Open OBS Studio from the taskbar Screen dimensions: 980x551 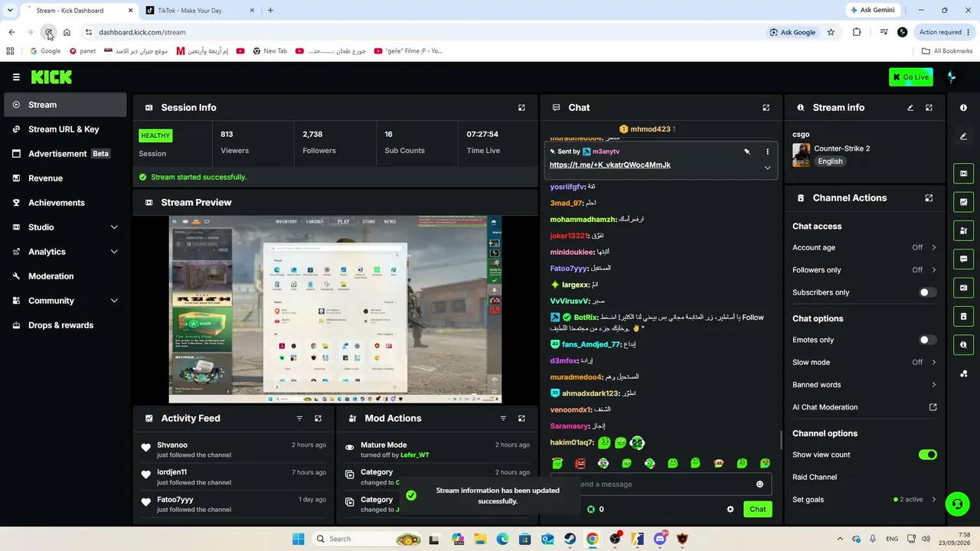pos(615,539)
